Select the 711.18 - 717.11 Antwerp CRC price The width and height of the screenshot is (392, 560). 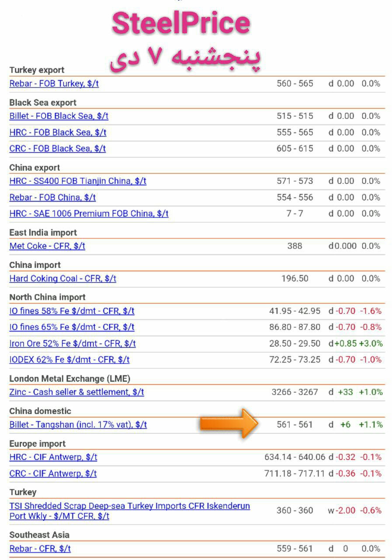click(295, 473)
